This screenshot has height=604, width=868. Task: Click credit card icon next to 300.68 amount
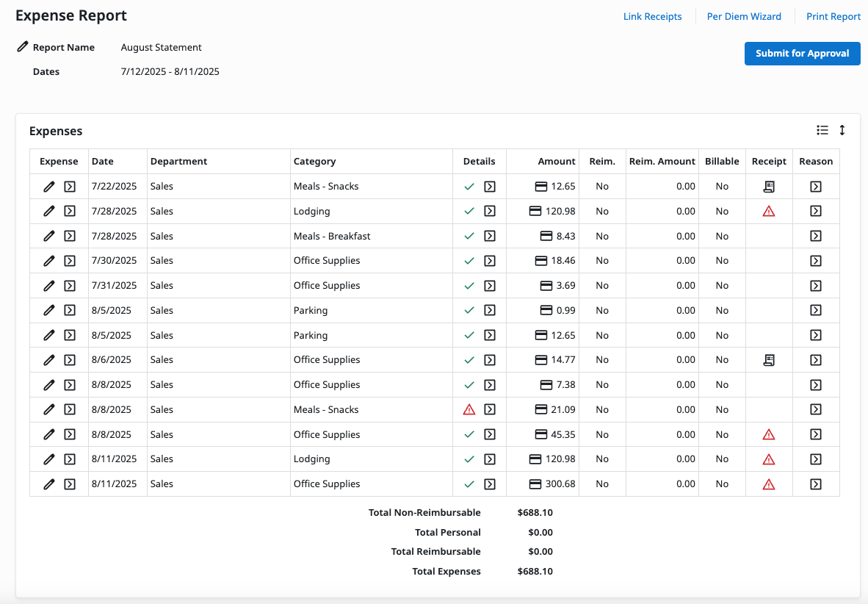tap(536, 484)
